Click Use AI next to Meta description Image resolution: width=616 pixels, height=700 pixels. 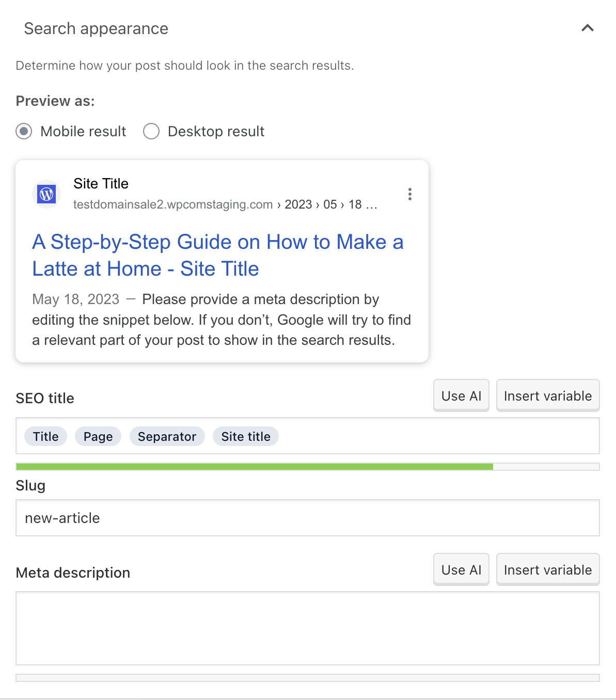(x=461, y=569)
